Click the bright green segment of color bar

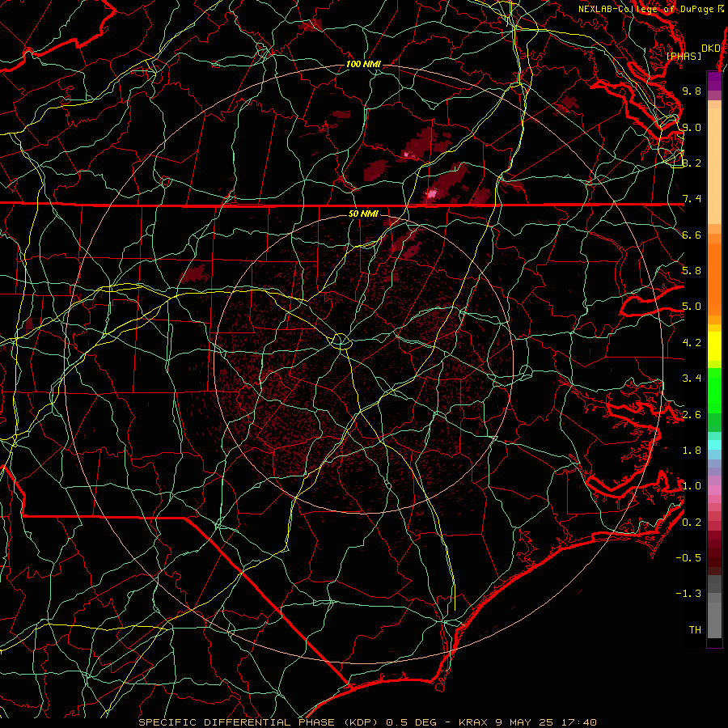[714, 391]
